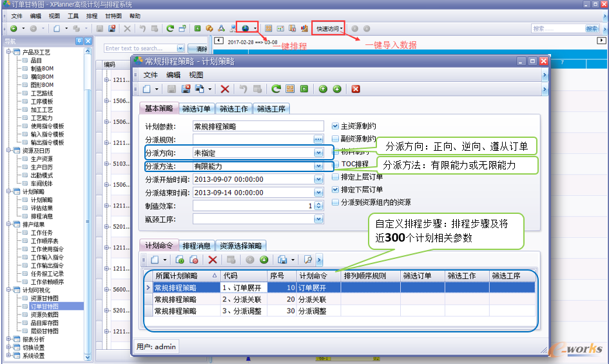The width and height of the screenshot is (609, 364).
Task: Open 瓶颈工序 dropdown
Action: point(318,219)
